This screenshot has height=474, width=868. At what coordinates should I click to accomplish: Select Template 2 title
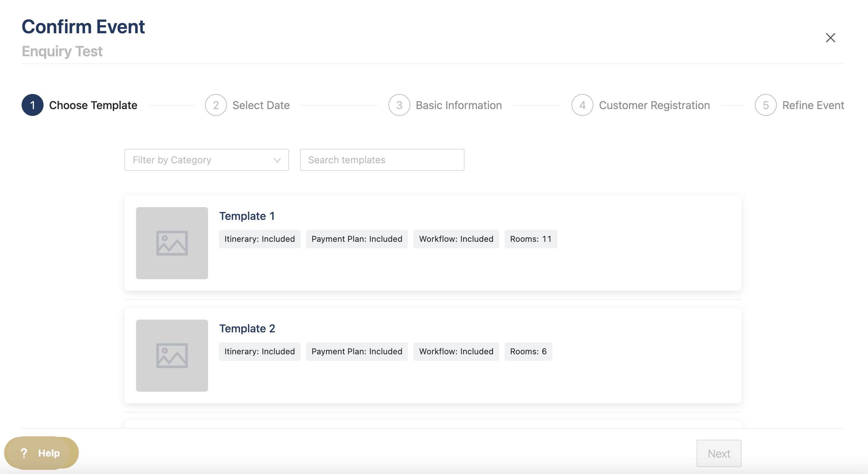[247, 329]
